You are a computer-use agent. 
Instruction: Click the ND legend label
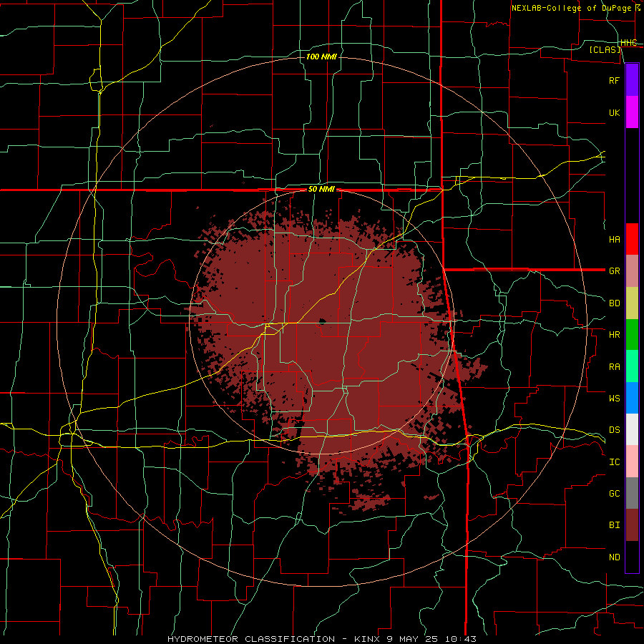point(614,557)
